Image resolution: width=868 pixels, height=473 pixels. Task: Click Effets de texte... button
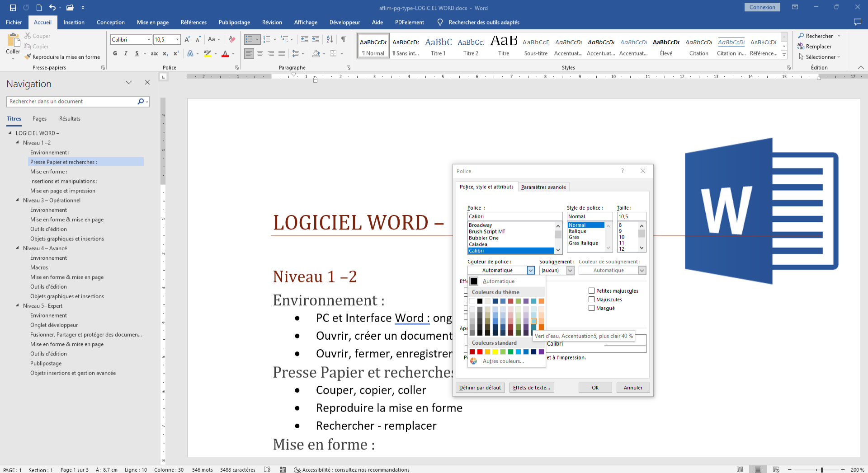(x=532, y=388)
